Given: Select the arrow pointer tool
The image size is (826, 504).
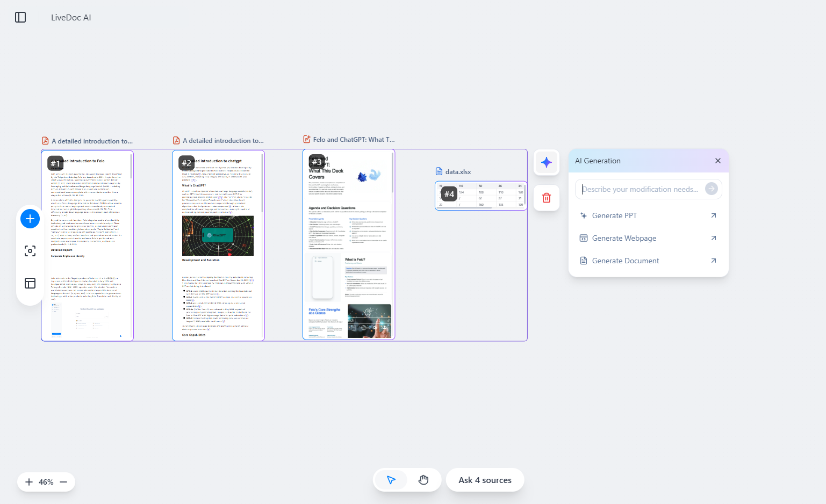Looking at the screenshot, I should (391, 480).
